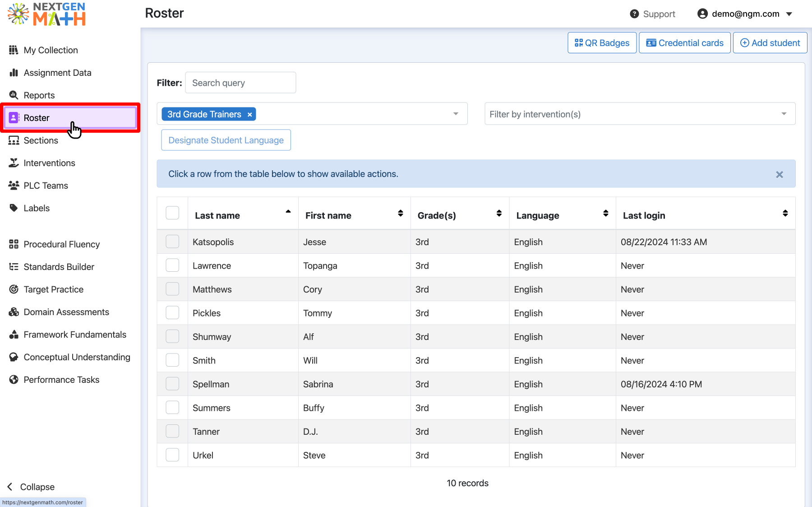Open Interventions in the sidebar
Viewport: 812px width, 507px height.
point(49,163)
